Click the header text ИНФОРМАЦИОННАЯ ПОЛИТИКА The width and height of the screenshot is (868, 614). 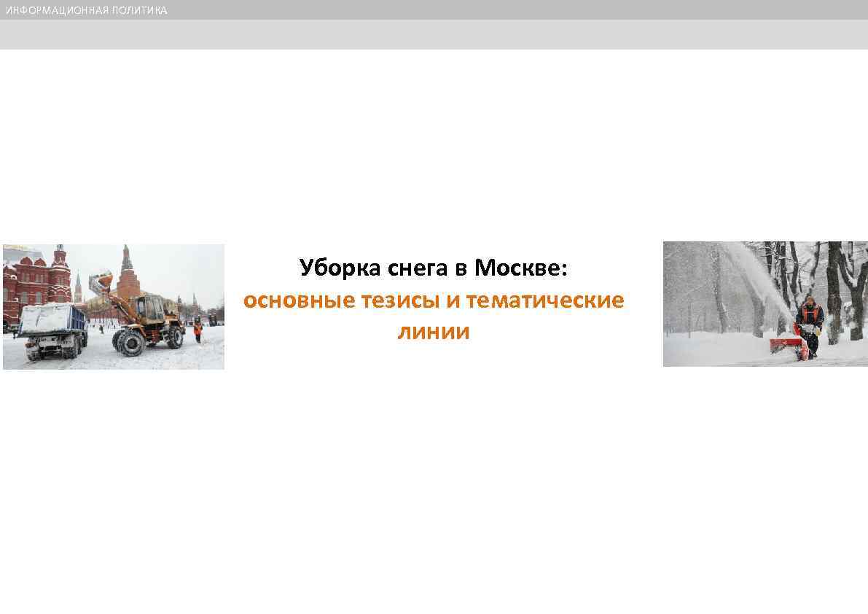tap(87, 10)
